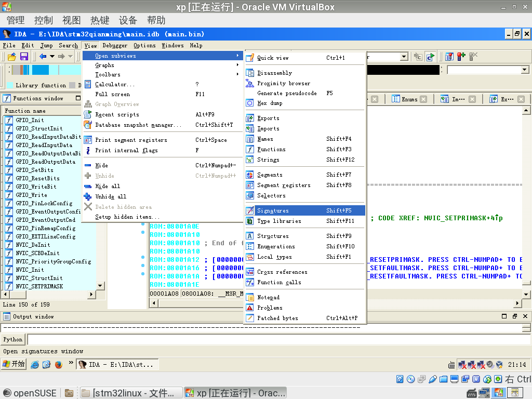The width and height of the screenshot is (532, 399).
Task: Select Full screen in the View menu
Action: (163, 95)
